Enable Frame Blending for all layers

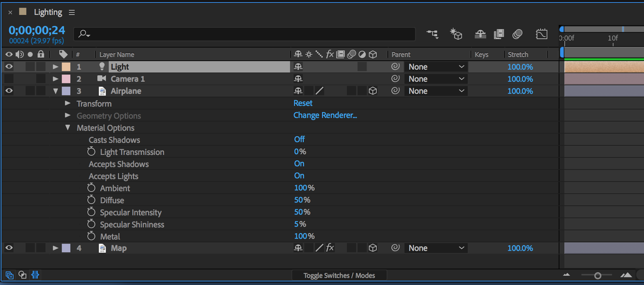499,34
